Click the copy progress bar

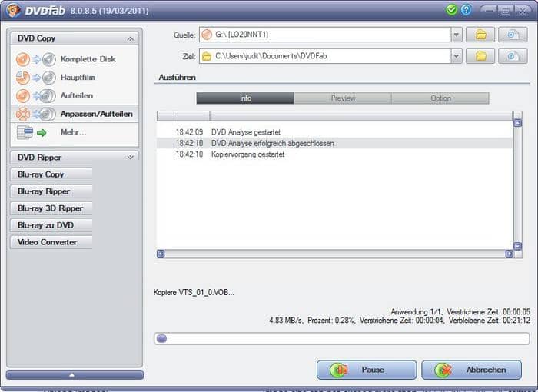coord(342,338)
